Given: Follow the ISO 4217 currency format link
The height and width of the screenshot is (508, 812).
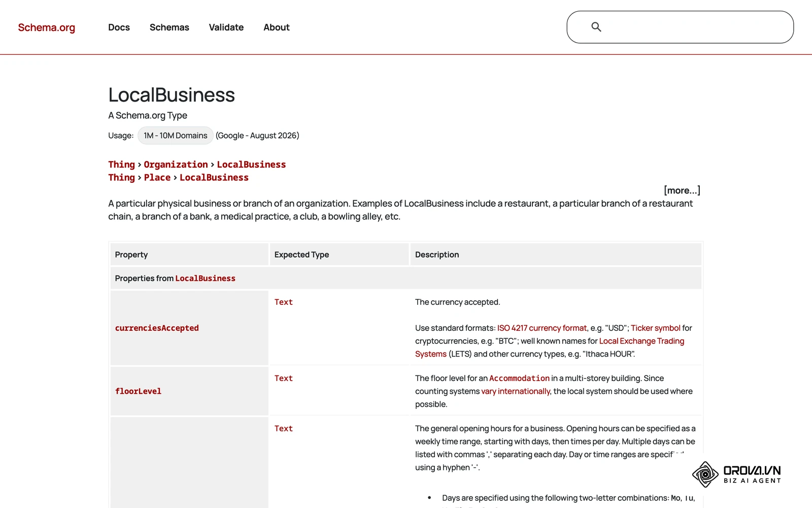Looking at the screenshot, I should [x=542, y=328].
